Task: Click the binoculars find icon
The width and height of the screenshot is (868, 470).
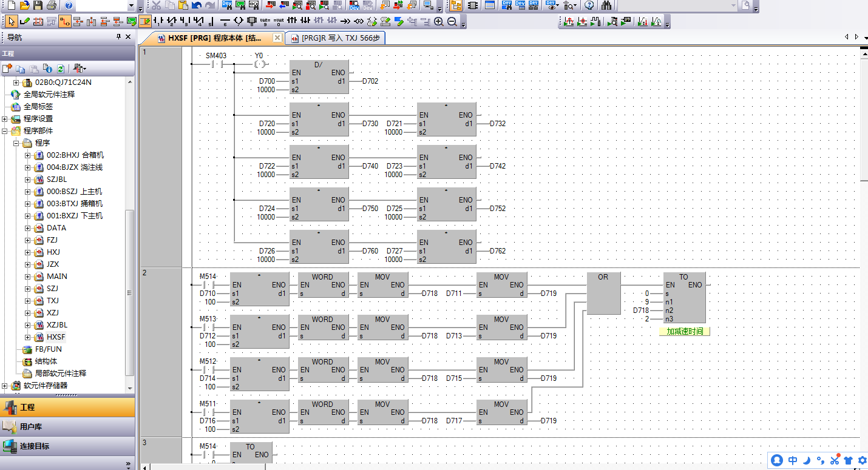Action: [x=606, y=5]
